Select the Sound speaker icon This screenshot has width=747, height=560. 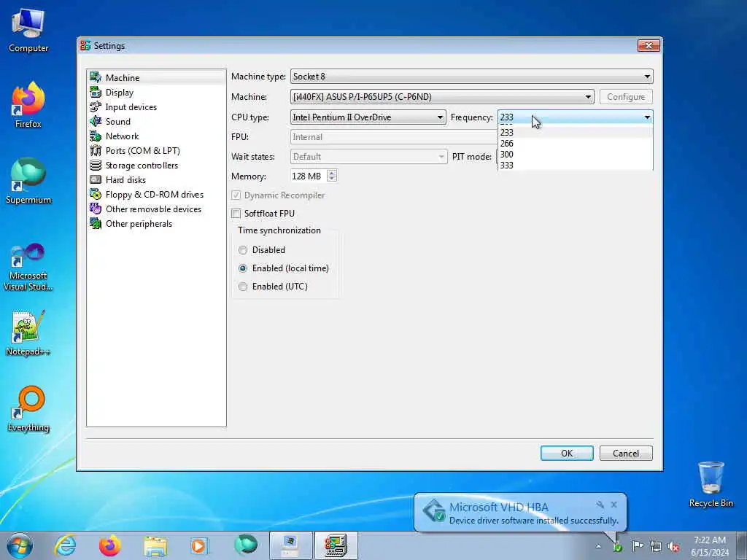pos(96,122)
